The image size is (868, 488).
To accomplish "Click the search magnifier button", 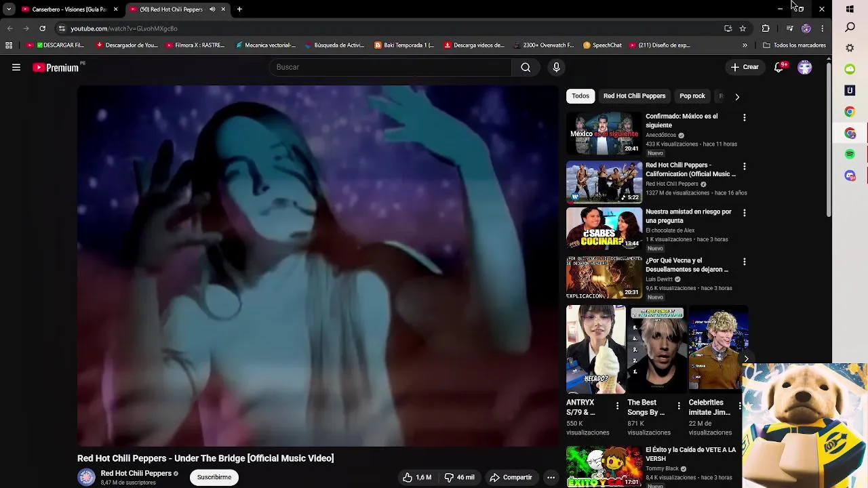I will pos(526,67).
